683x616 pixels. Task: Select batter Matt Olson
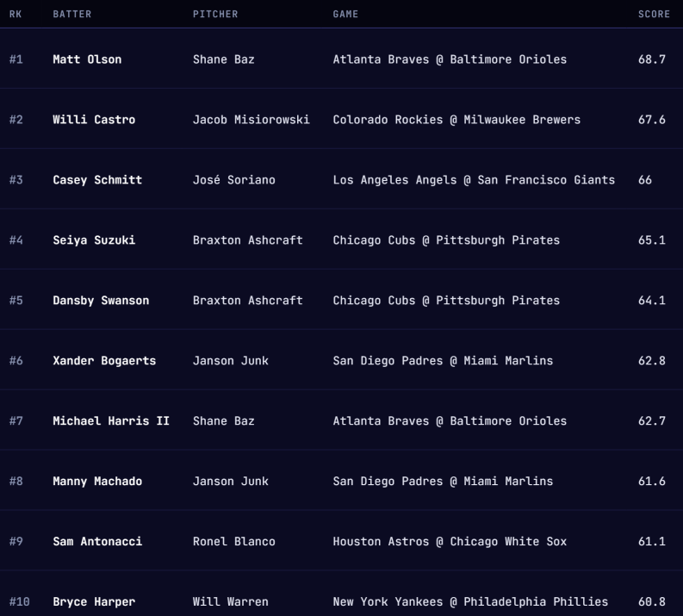tap(87, 59)
